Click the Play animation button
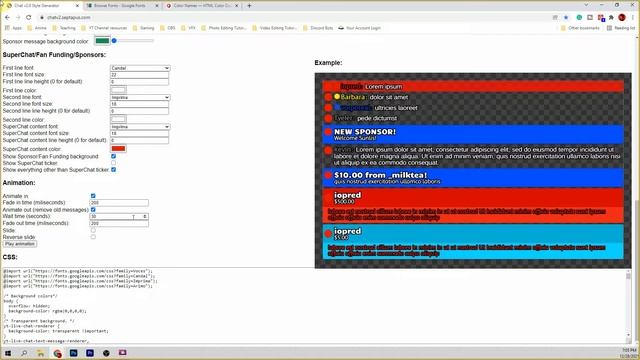Screen dimensions: 640x360 click(x=20, y=244)
